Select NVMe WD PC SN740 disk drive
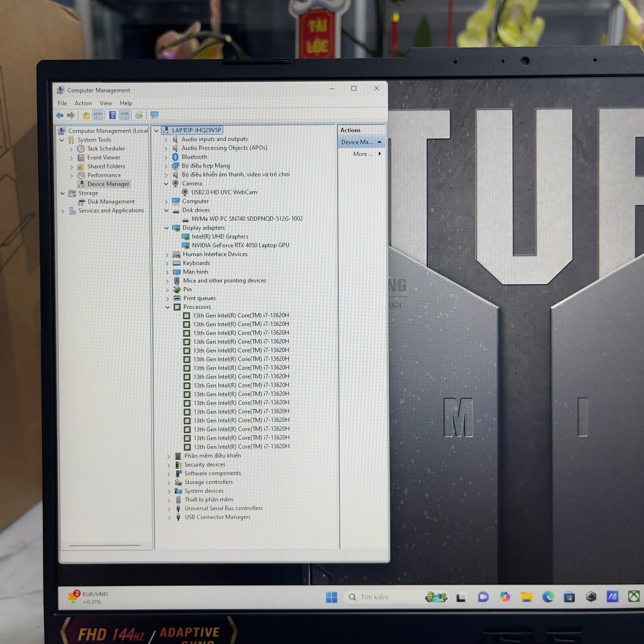This screenshot has width=644, height=644. 247,219
